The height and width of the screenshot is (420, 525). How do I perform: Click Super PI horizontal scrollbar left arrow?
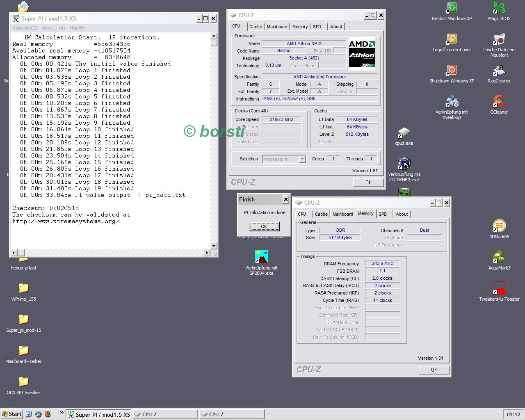pos(14,253)
